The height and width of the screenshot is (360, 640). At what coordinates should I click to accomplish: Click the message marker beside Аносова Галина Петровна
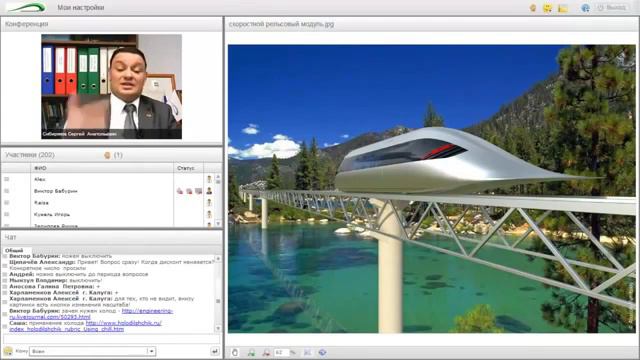coord(5,287)
